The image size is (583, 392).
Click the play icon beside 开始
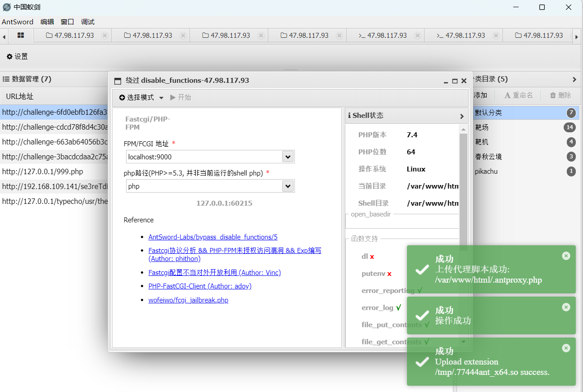[x=173, y=97]
